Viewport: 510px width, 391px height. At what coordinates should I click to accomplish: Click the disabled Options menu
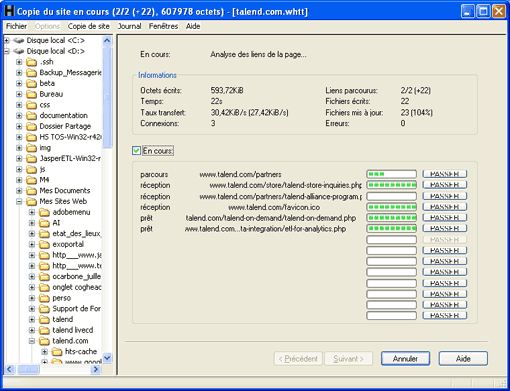pos(47,26)
